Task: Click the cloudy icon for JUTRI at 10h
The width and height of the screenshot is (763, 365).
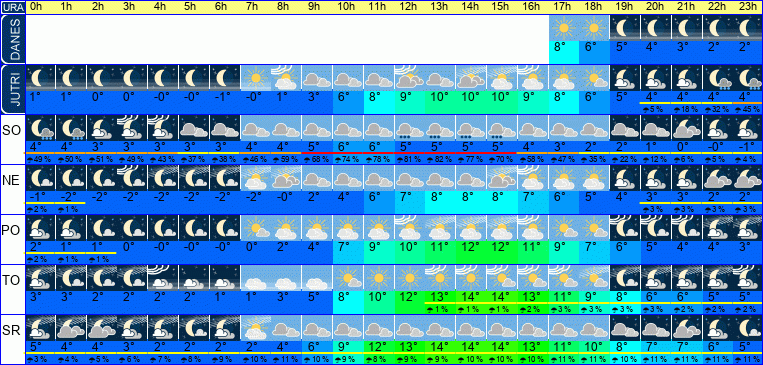Action: (347, 78)
